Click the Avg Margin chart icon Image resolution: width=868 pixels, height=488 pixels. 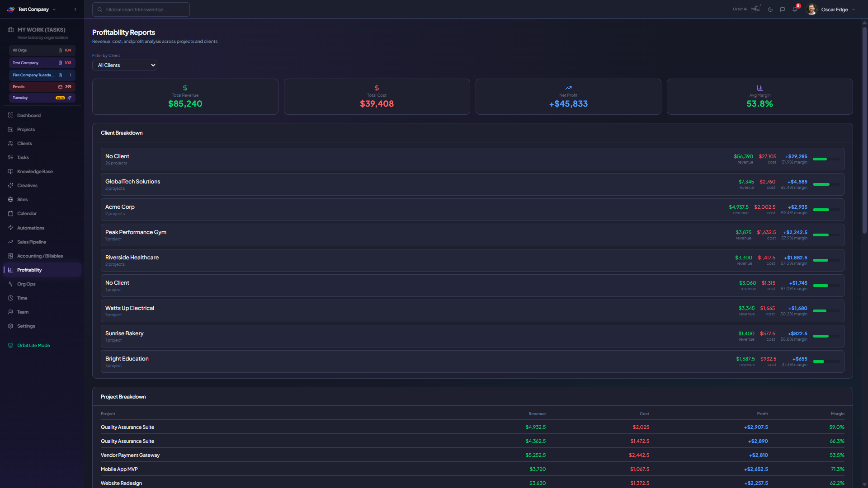pyautogui.click(x=760, y=88)
